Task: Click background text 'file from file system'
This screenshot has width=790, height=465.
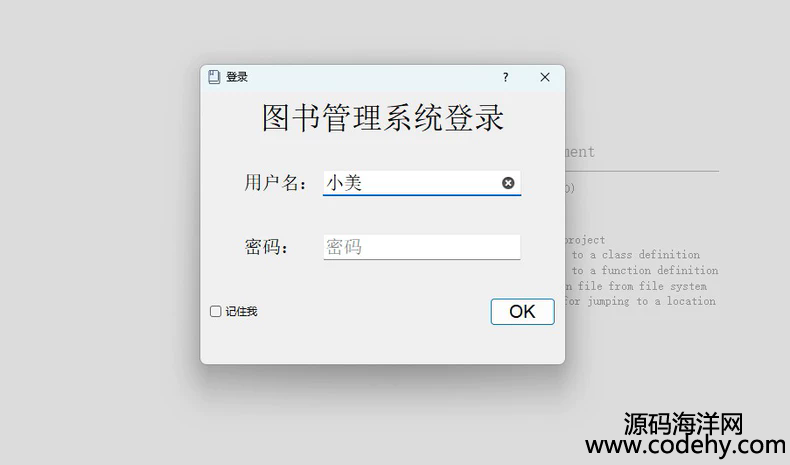Action: point(642,286)
